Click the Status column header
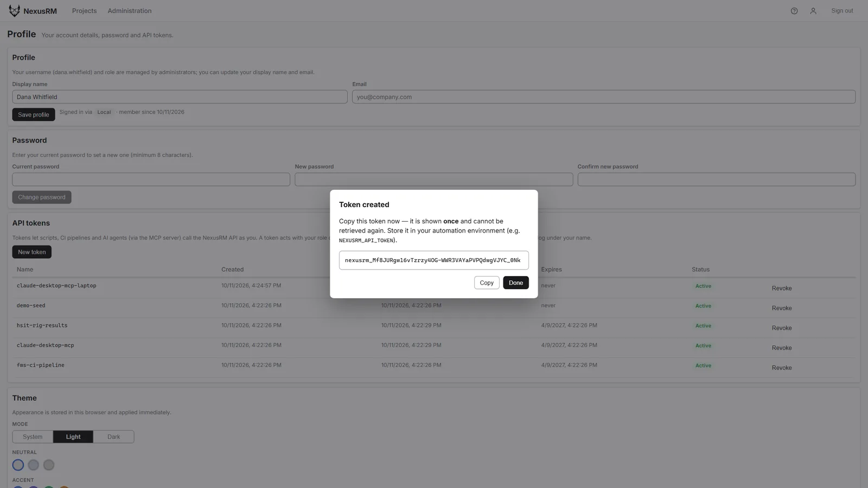The height and width of the screenshot is (488, 868). tap(700, 269)
